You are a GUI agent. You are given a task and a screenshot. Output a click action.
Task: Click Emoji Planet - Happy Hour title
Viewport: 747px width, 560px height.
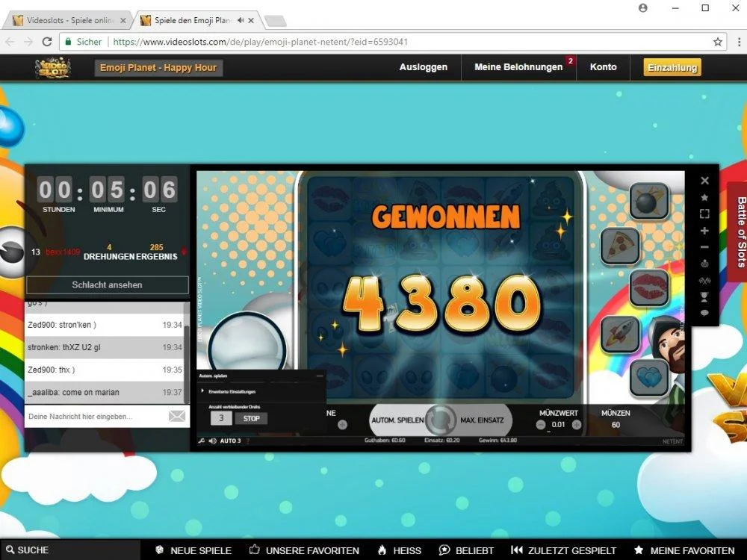pyautogui.click(x=158, y=68)
